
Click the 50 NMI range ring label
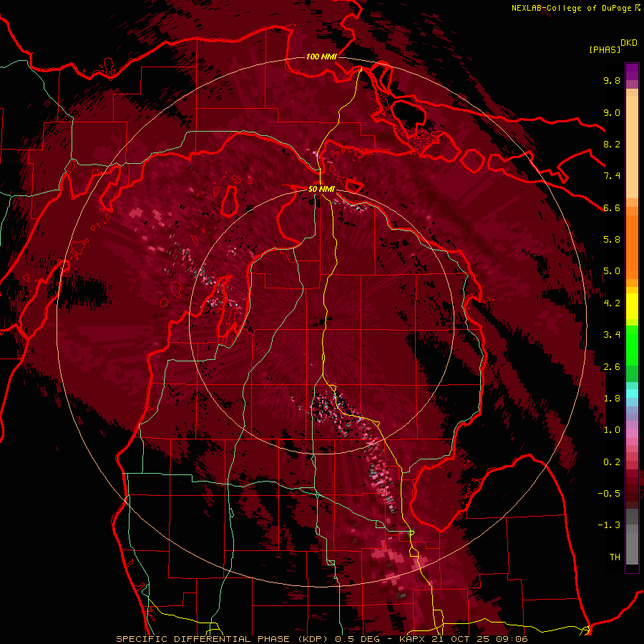pyautogui.click(x=321, y=189)
